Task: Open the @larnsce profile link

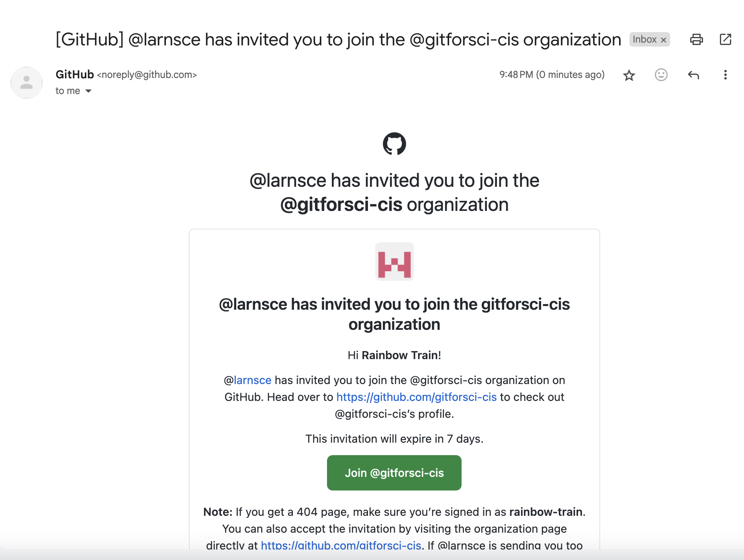Action: point(252,380)
